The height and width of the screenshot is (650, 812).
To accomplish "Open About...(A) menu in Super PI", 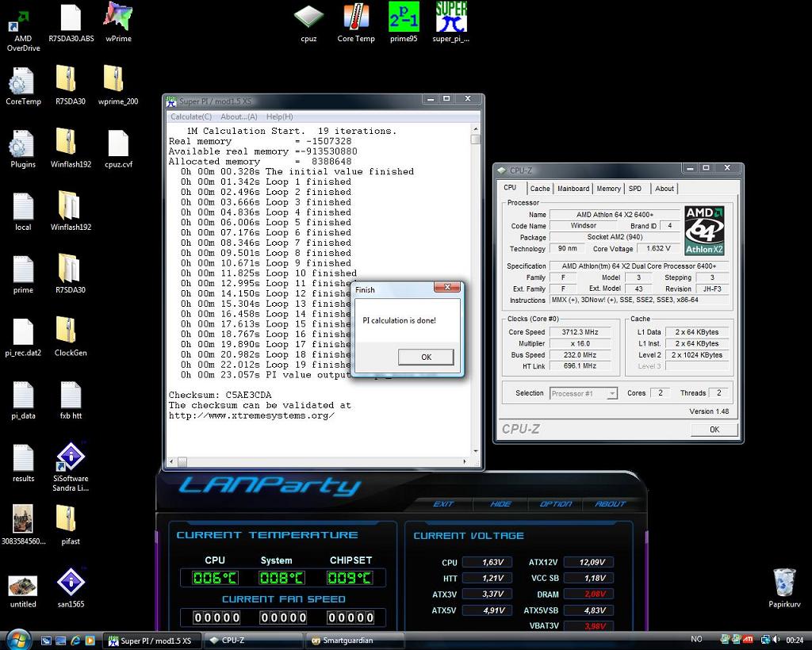I will tap(239, 117).
